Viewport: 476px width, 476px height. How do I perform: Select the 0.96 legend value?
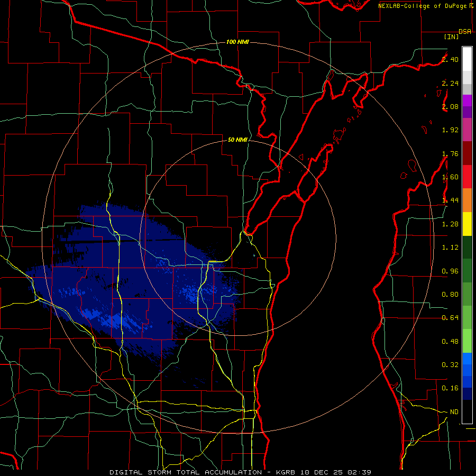pyautogui.click(x=450, y=271)
